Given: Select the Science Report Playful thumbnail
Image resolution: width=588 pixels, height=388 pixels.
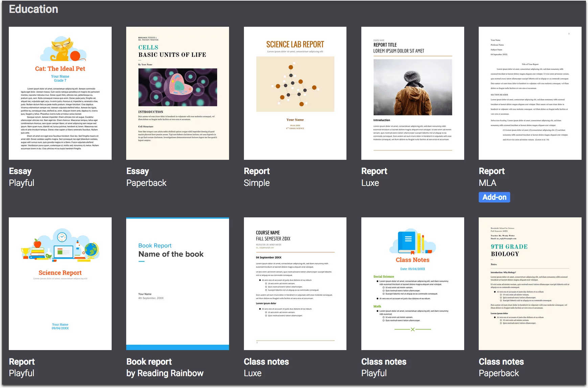Looking at the screenshot, I should (60, 284).
